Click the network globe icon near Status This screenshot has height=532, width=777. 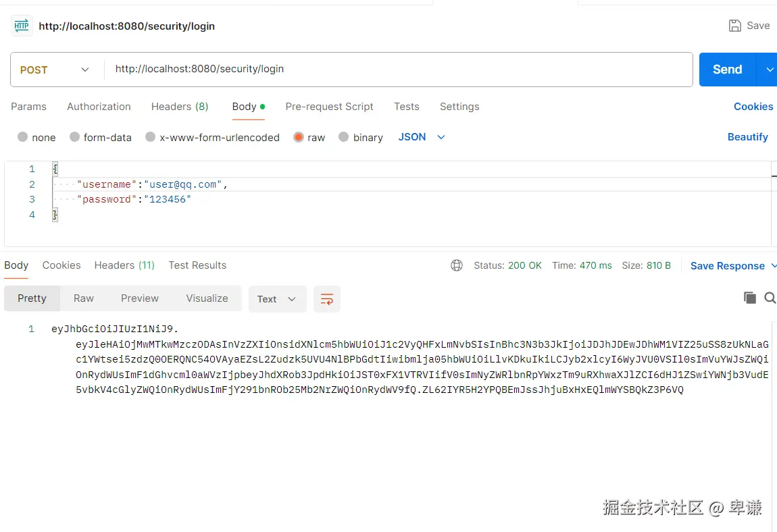(457, 265)
